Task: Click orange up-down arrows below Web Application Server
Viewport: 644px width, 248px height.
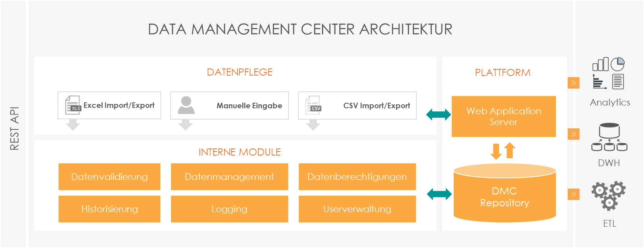Action: click(x=503, y=151)
